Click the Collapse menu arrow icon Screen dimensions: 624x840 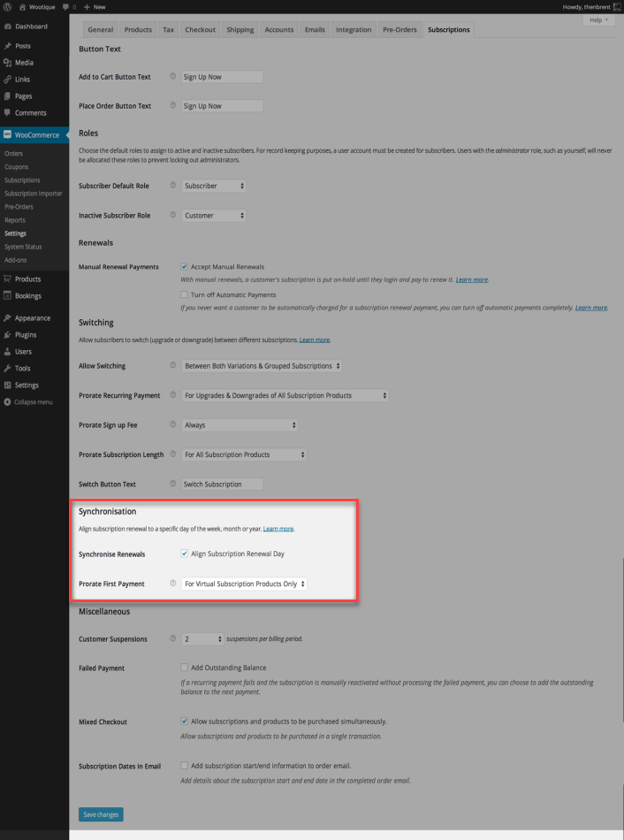7,401
